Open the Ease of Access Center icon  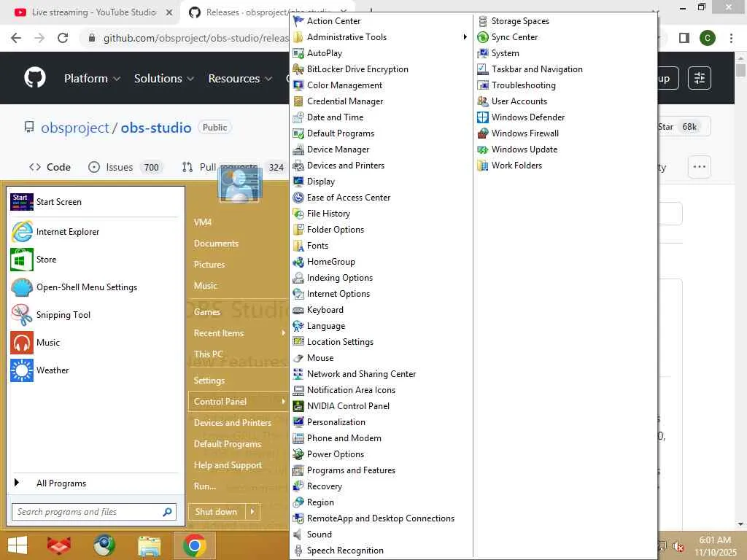click(x=298, y=198)
